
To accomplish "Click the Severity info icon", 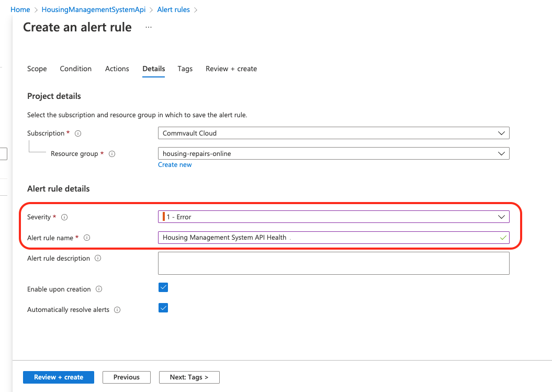I will pos(64,217).
